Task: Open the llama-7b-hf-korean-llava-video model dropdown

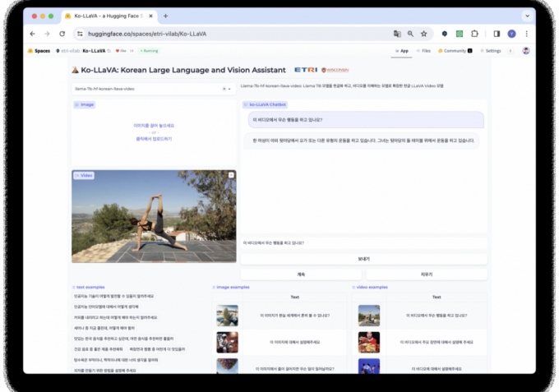Action: [x=154, y=89]
